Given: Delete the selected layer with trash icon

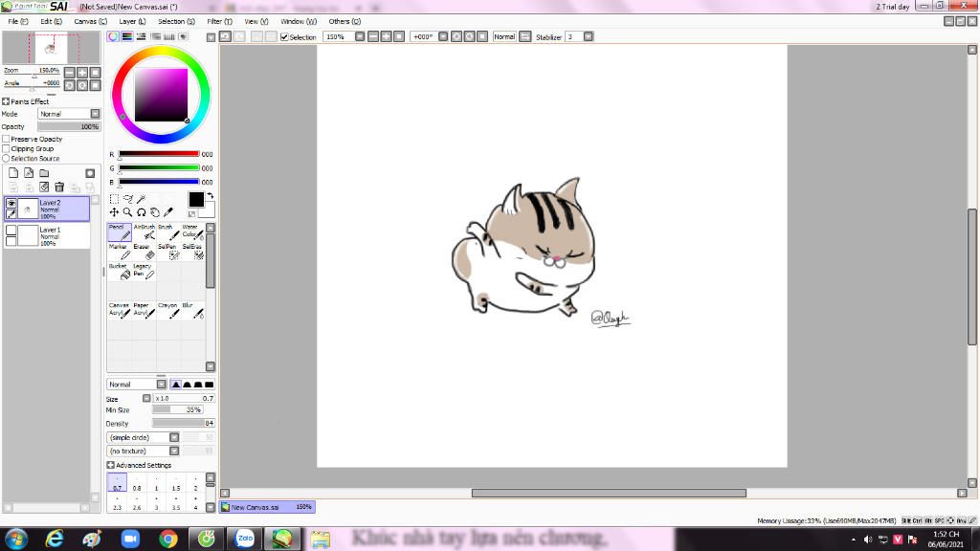Looking at the screenshot, I should 59,187.
